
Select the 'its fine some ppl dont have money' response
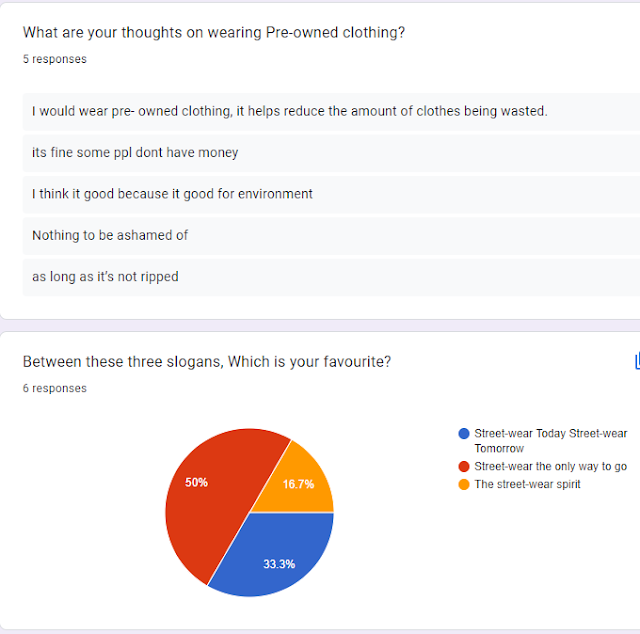coord(331,153)
